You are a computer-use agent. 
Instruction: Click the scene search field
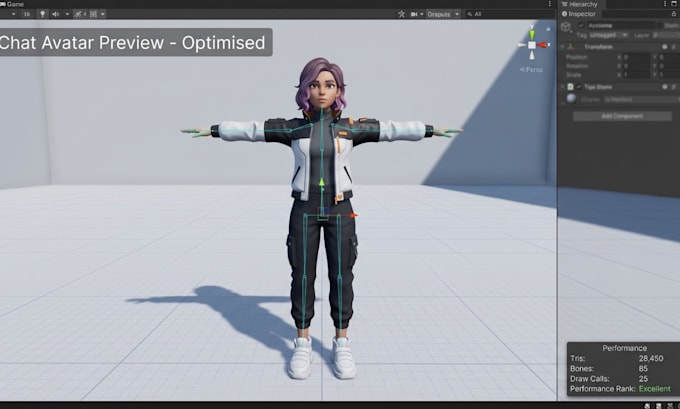(510, 14)
